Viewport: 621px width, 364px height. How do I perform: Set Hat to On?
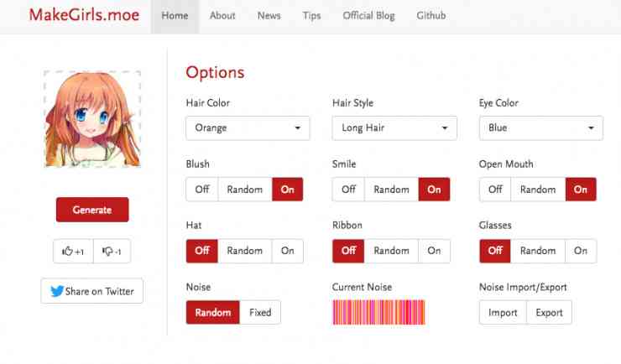coord(288,251)
